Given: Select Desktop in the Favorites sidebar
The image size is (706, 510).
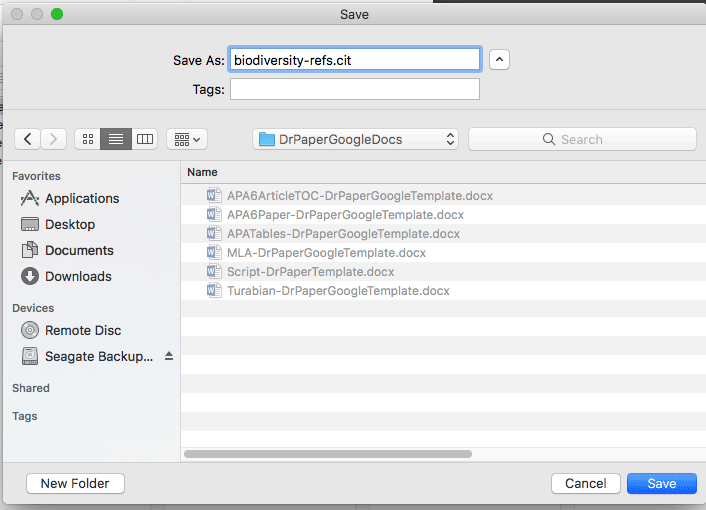Looking at the screenshot, I should point(70,224).
